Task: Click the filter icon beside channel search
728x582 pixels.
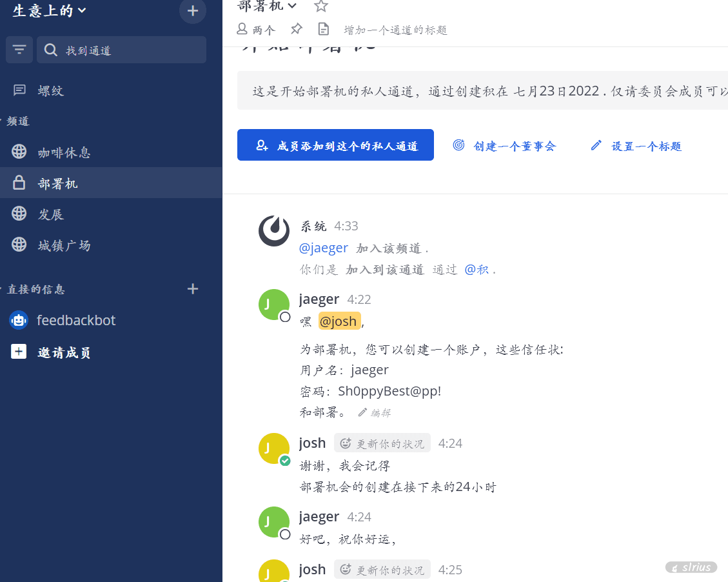Action: point(19,50)
